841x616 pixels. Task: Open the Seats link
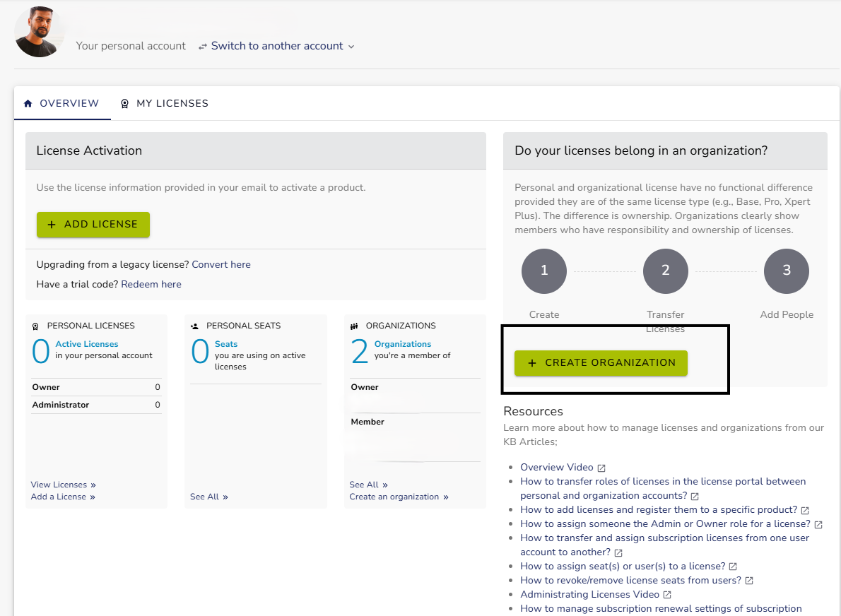click(226, 344)
